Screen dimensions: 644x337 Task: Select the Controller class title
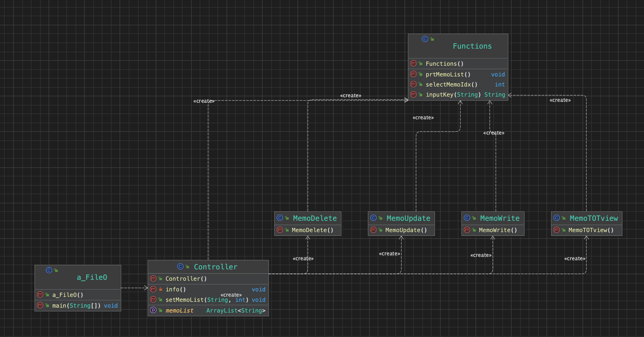(x=216, y=267)
